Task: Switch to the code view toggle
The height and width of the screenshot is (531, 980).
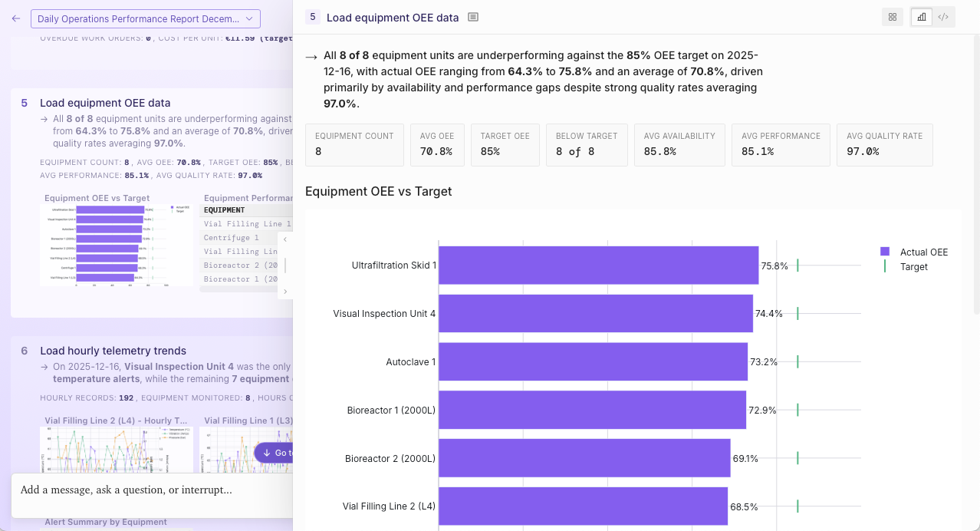Action: click(943, 17)
